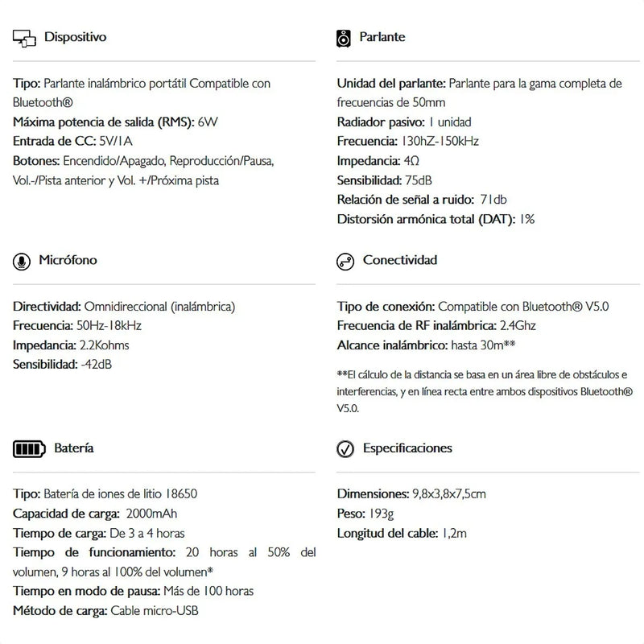Click the Micrófono microphone icon
Viewport: 644px width, 644px height.
tap(22, 261)
